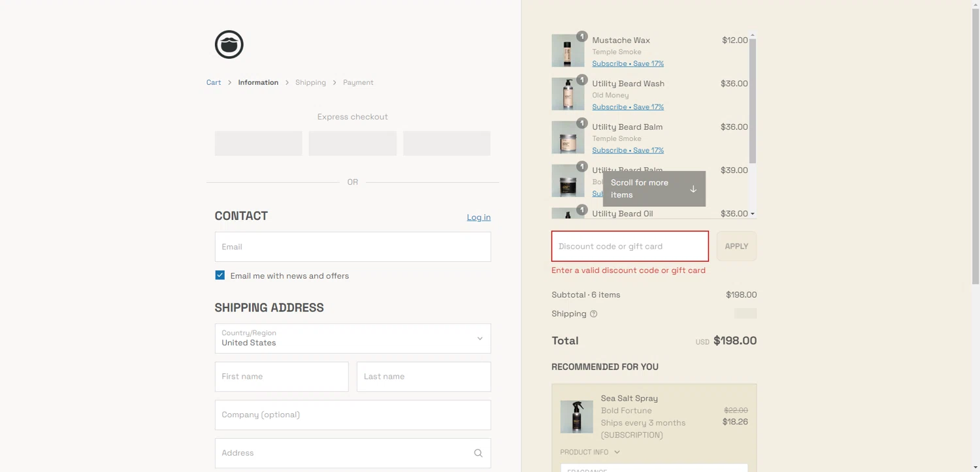Click the Subtotal · 6 items label
This screenshot has height=472, width=980.
[586, 295]
